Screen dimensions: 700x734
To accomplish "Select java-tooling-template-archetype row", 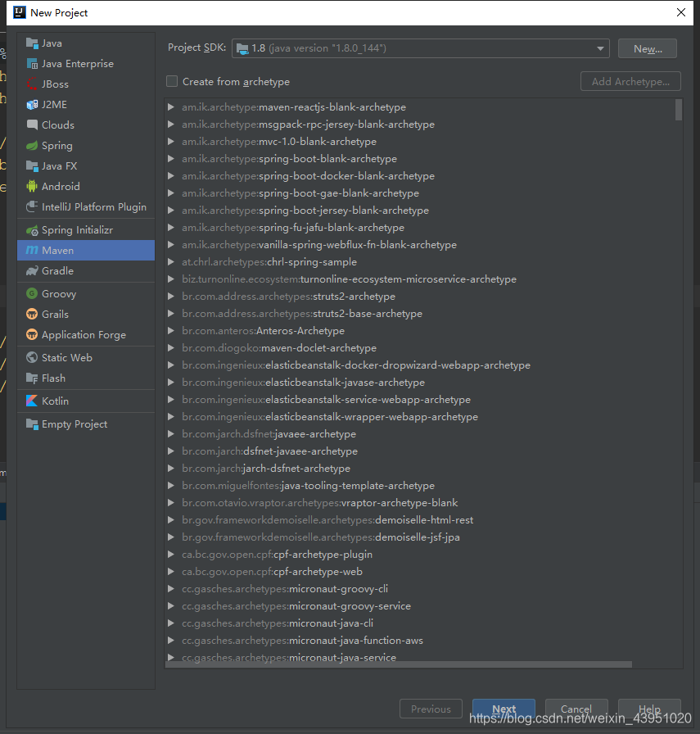I will [420, 486].
